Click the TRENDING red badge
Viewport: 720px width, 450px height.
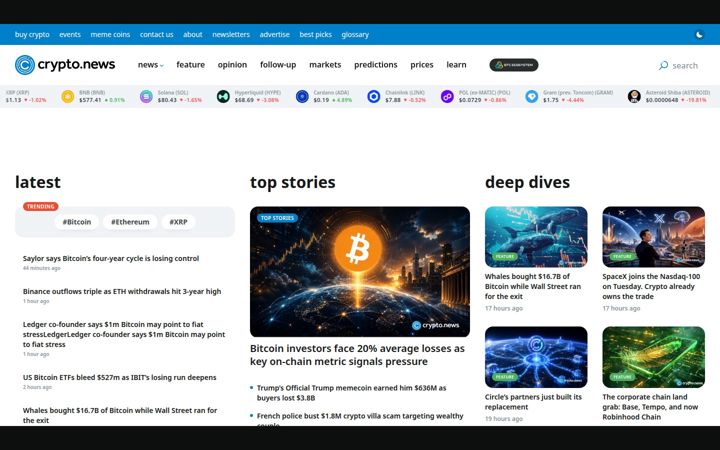40,207
